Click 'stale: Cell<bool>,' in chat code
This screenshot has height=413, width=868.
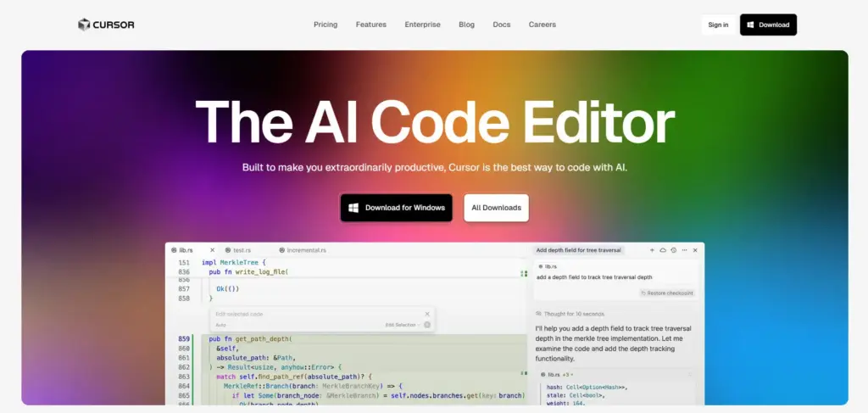click(x=576, y=395)
